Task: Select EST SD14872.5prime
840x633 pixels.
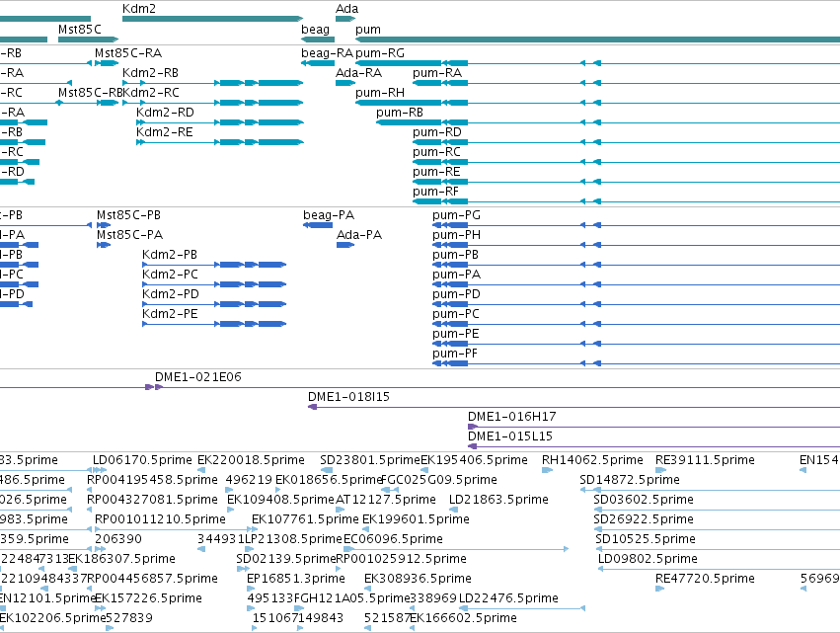Action: pos(630,480)
